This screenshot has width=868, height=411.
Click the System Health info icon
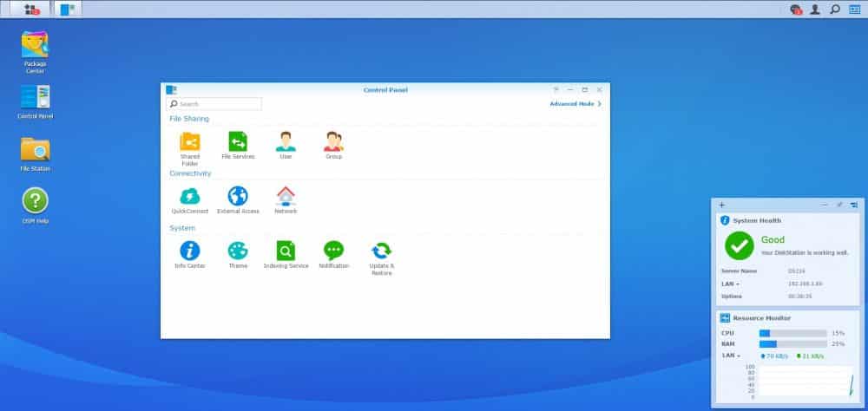(725, 220)
